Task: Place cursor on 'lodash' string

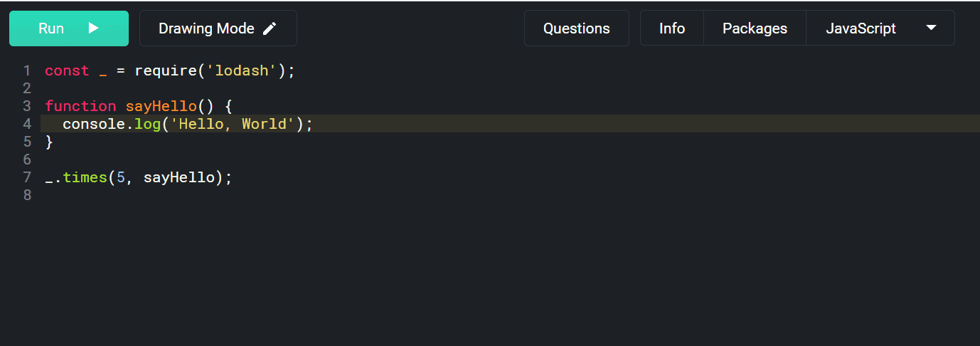Action: click(x=242, y=70)
